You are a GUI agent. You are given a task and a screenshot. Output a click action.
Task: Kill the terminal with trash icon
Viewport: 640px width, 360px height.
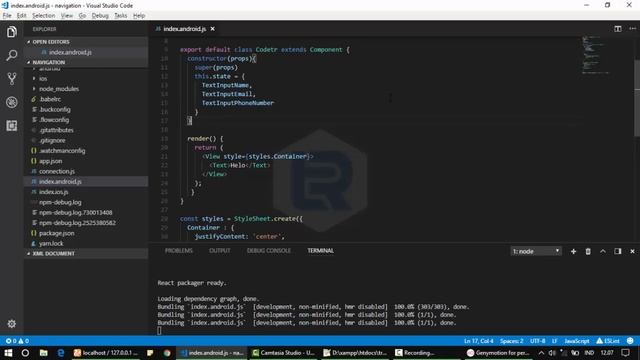click(588, 251)
